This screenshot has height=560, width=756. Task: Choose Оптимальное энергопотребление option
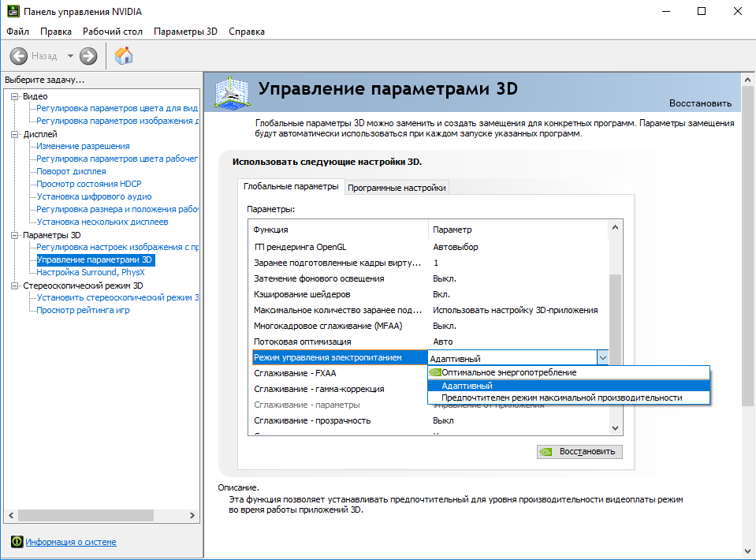coord(568,372)
